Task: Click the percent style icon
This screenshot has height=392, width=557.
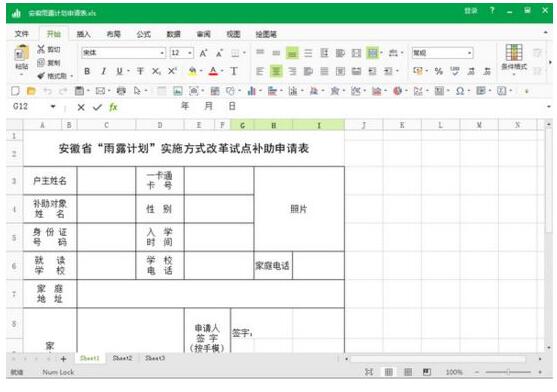Action: tap(439, 71)
